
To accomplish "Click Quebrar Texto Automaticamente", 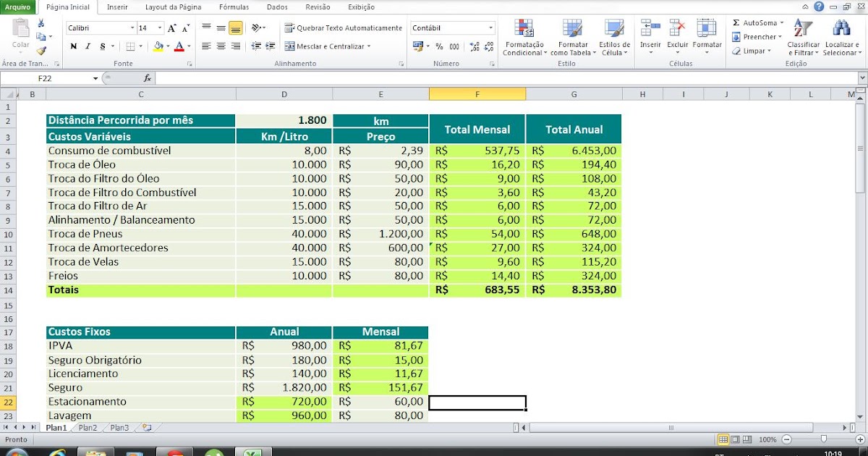I will [344, 28].
